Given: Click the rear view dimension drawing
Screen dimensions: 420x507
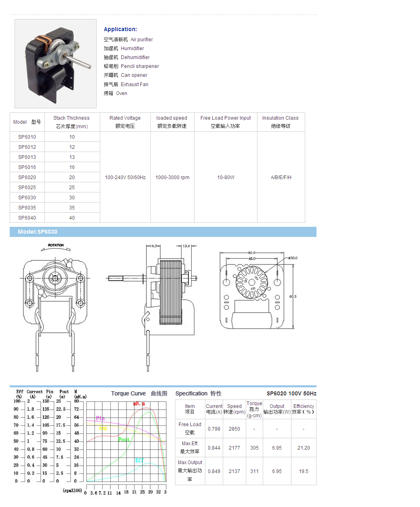Looking at the screenshot, I should point(258,290).
